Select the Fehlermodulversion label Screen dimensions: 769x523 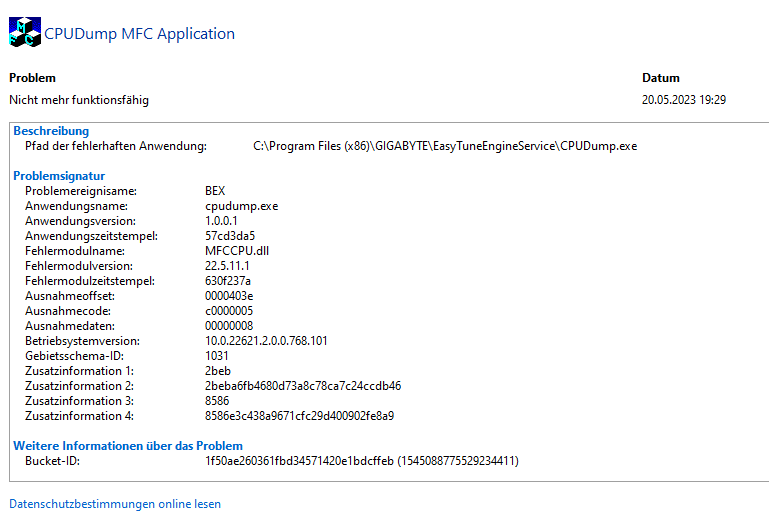79,266
